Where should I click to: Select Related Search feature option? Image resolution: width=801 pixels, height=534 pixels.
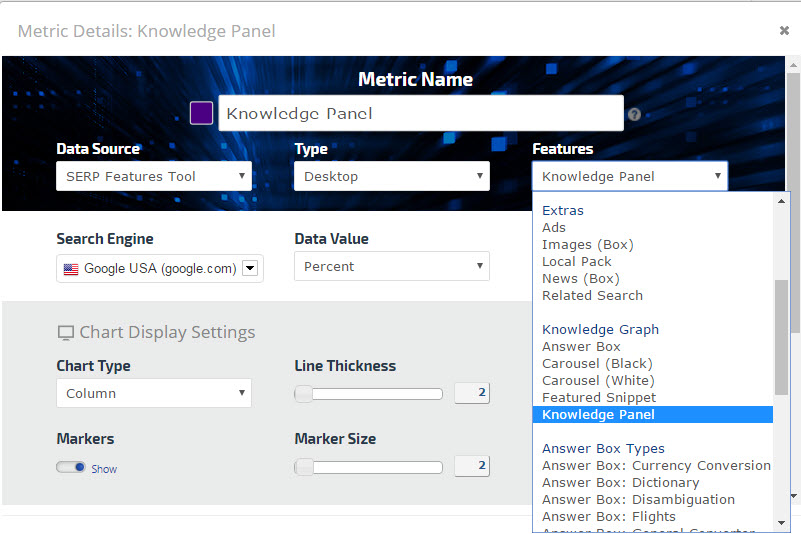pos(592,295)
